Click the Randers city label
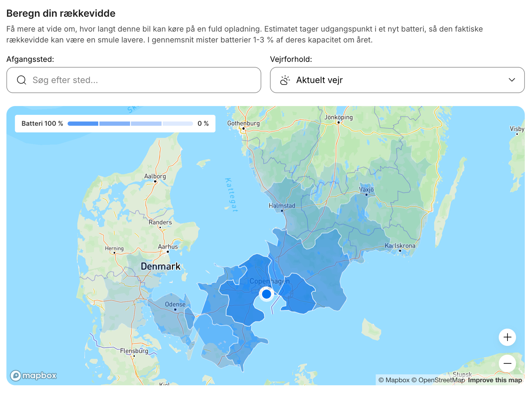The width and height of the screenshot is (532, 393). (160, 222)
